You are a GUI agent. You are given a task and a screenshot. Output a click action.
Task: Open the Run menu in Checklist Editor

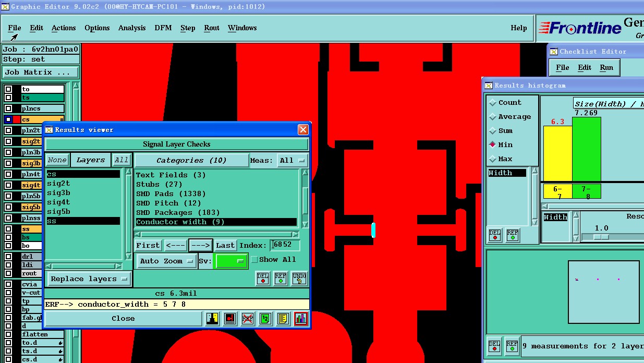pos(606,67)
